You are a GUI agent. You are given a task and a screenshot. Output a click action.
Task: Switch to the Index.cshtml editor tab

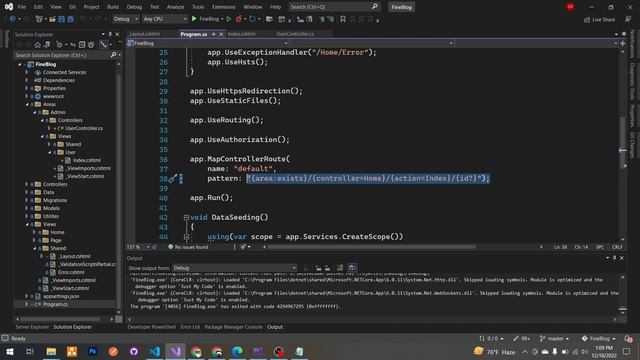pos(242,34)
